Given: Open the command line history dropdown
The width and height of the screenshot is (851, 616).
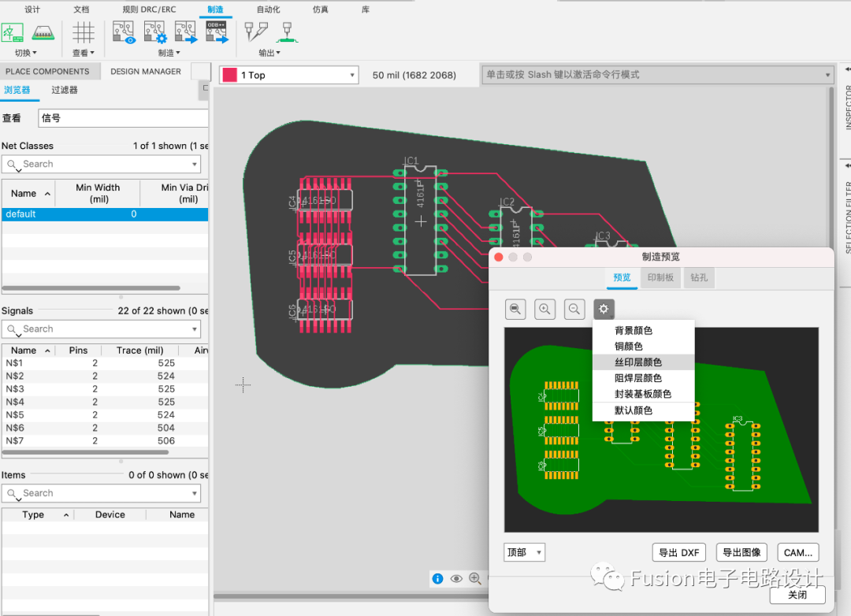Looking at the screenshot, I should 827,75.
